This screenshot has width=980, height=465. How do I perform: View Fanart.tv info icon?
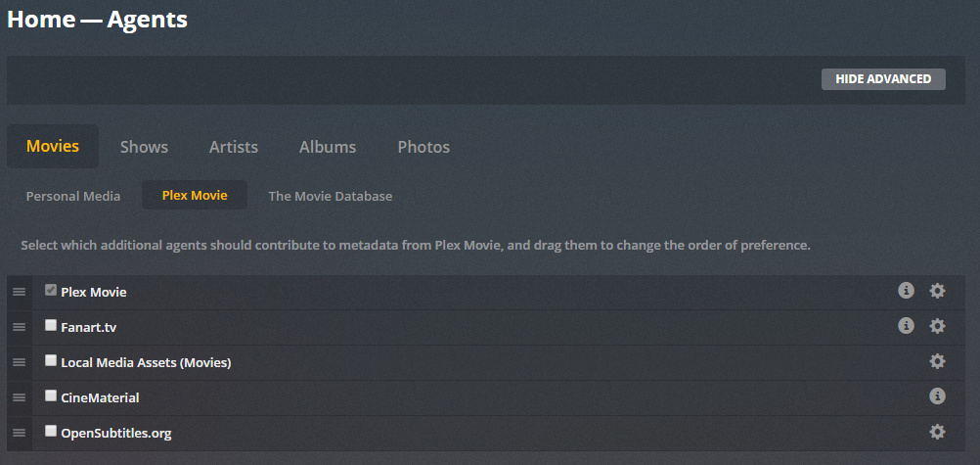[906, 325]
